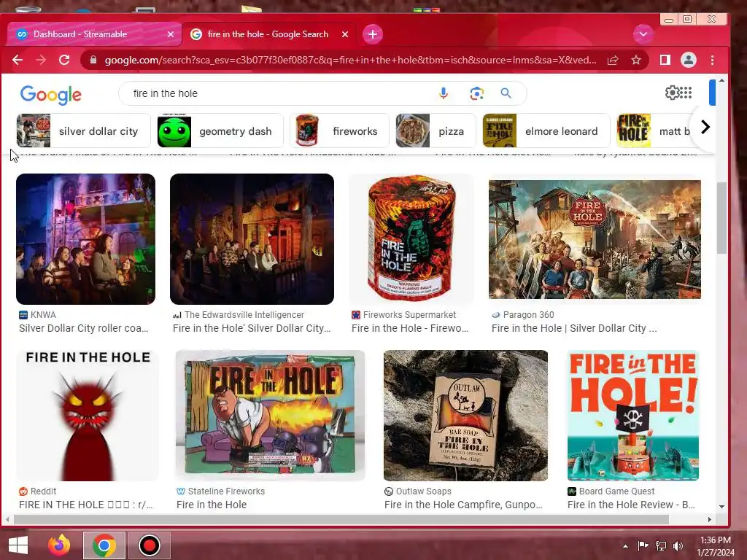Open the Chrome three-dot menu
Image resolution: width=747 pixels, height=560 pixels.
(x=712, y=60)
